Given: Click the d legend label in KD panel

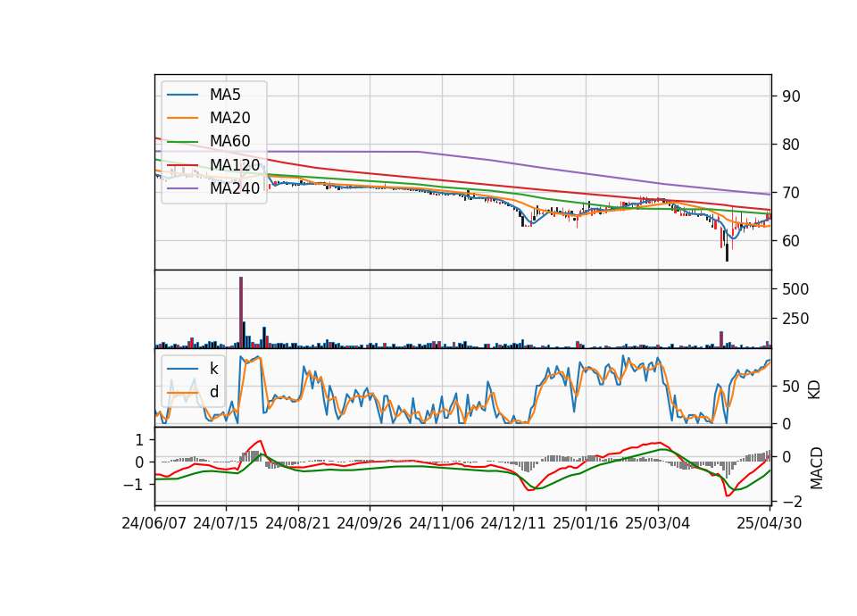Looking at the screenshot, I should tap(214, 392).
